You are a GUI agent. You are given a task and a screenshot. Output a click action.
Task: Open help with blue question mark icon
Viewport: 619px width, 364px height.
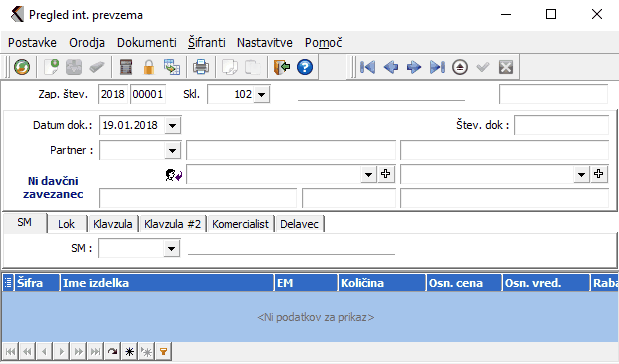(305, 67)
